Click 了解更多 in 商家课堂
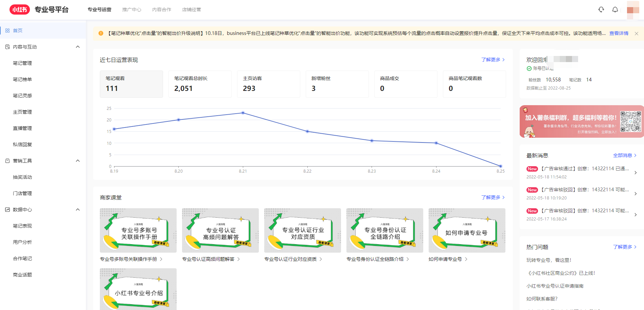644x310 pixels. click(x=493, y=197)
